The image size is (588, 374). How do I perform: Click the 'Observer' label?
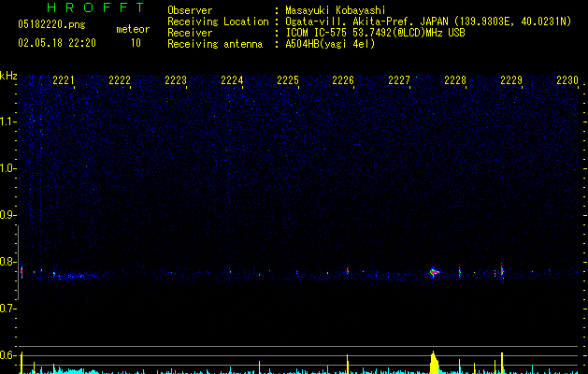tap(190, 10)
